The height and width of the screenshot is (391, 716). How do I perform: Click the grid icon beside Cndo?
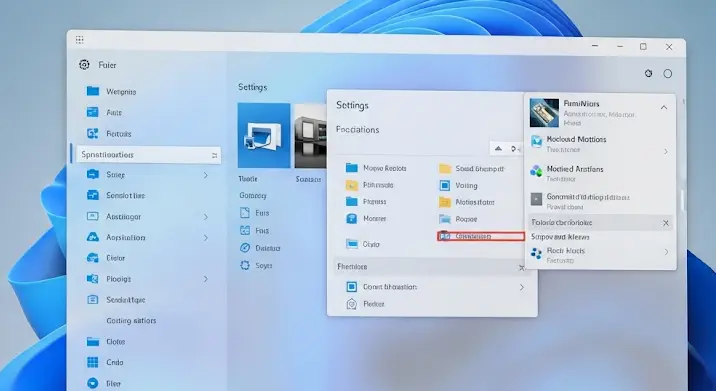coord(93,362)
